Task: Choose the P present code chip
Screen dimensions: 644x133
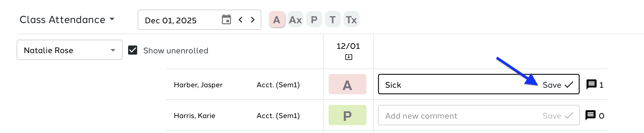Action: (314, 19)
